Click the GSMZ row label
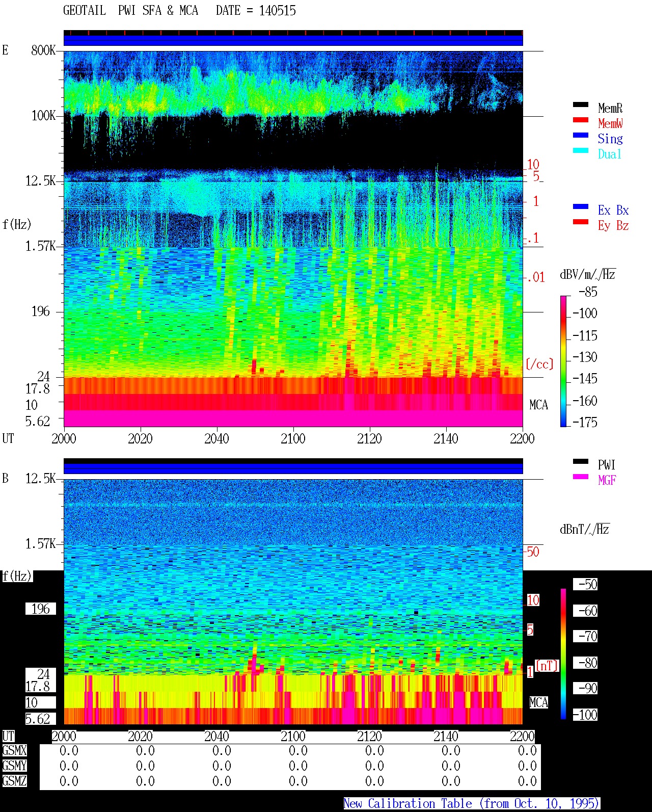The image size is (652, 812). coord(14,781)
